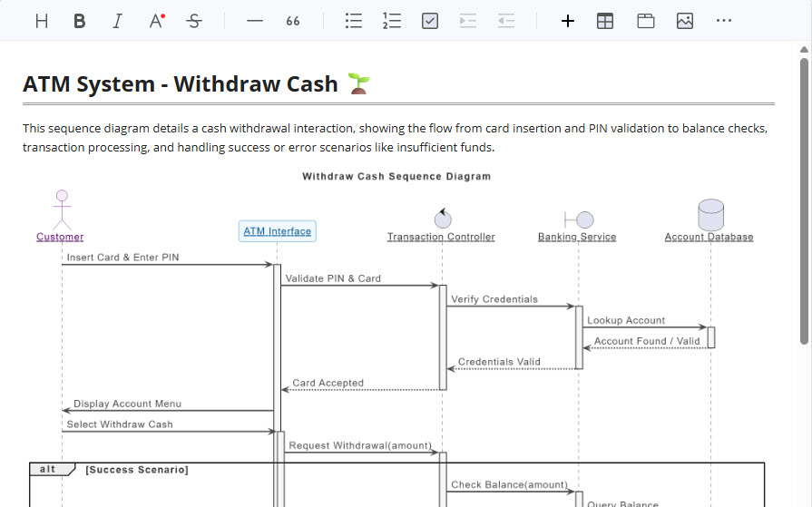
Task: Click the plus insert button
Action: (x=568, y=21)
